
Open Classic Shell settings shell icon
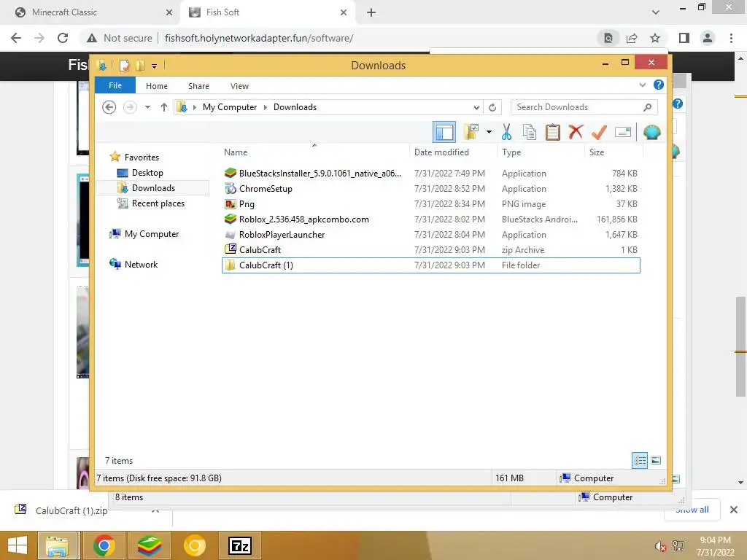tap(651, 132)
